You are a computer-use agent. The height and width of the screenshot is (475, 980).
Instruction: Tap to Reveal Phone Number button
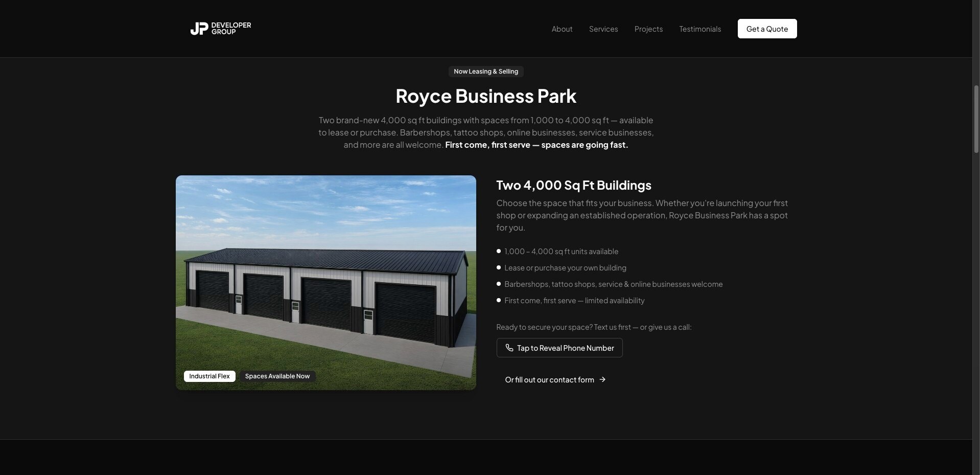pos(559,348)
